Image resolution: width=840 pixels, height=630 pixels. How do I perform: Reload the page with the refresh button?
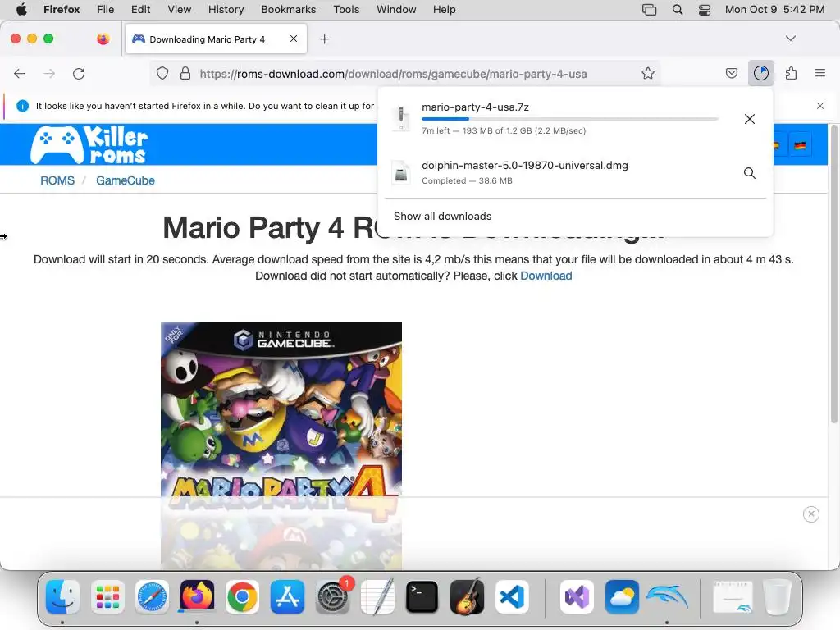tap(79, 73)
